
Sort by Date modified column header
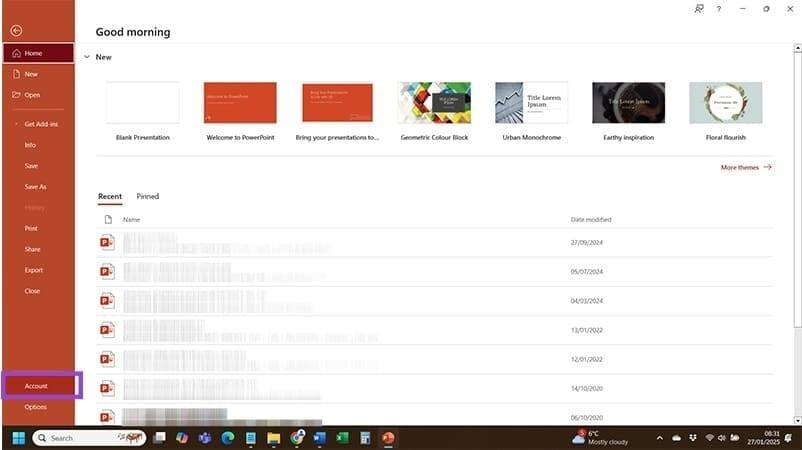click(x=591, y=220)
